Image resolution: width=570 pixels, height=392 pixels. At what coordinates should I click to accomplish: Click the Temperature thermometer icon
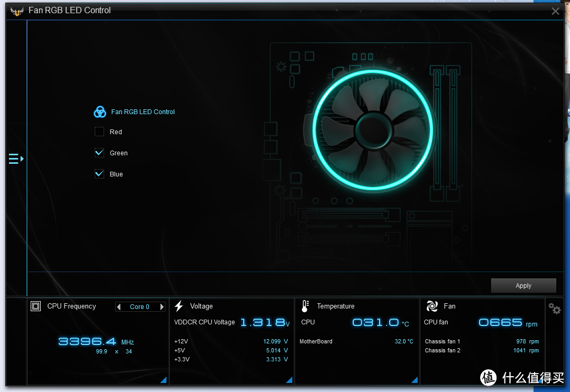(305, 306)
